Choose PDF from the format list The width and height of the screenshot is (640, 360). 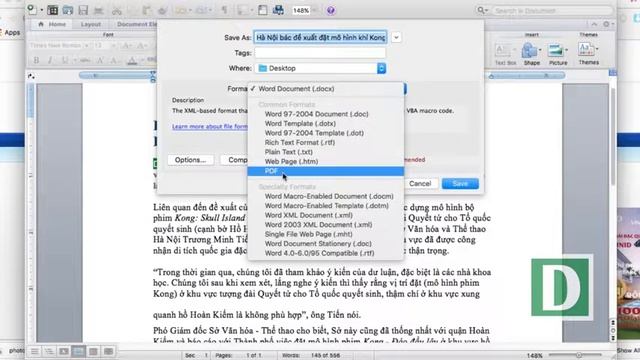pos(326,171)
